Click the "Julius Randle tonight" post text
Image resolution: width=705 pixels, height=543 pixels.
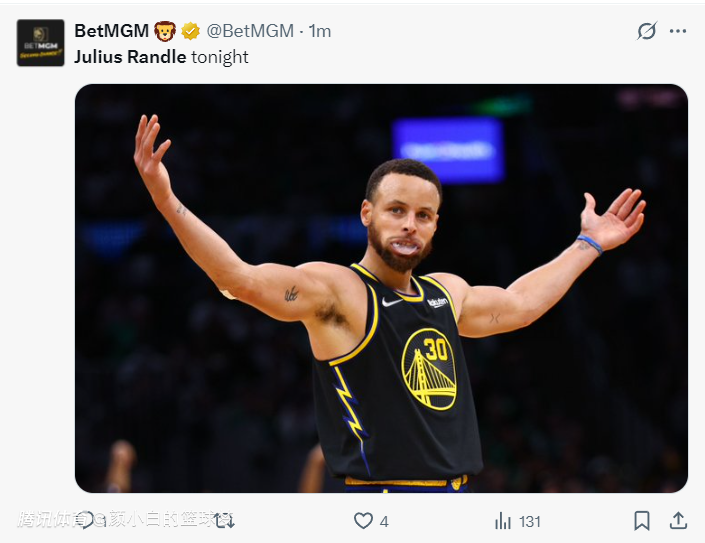point(161,57)
